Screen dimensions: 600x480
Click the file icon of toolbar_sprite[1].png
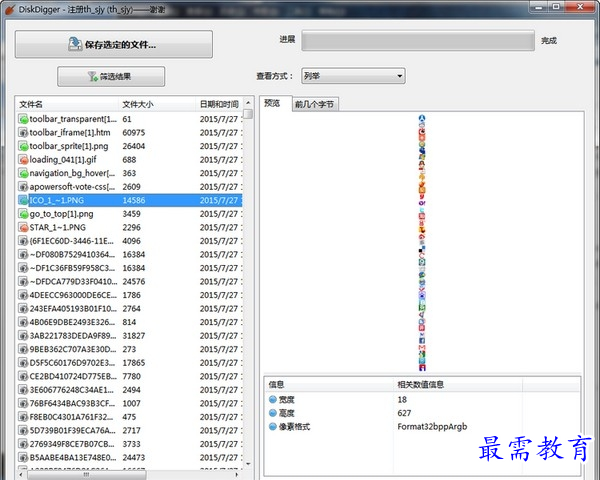23,146
